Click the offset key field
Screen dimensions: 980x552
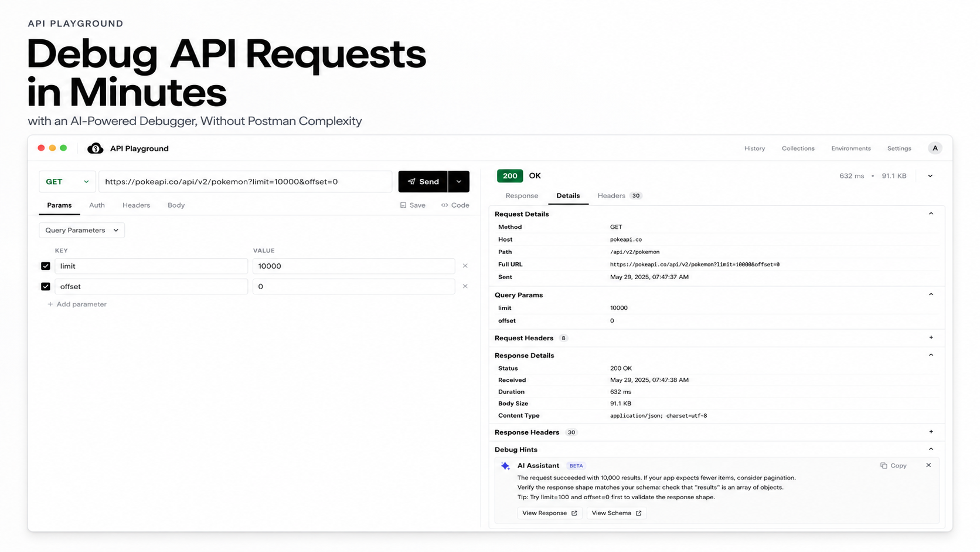click(151, 287)
